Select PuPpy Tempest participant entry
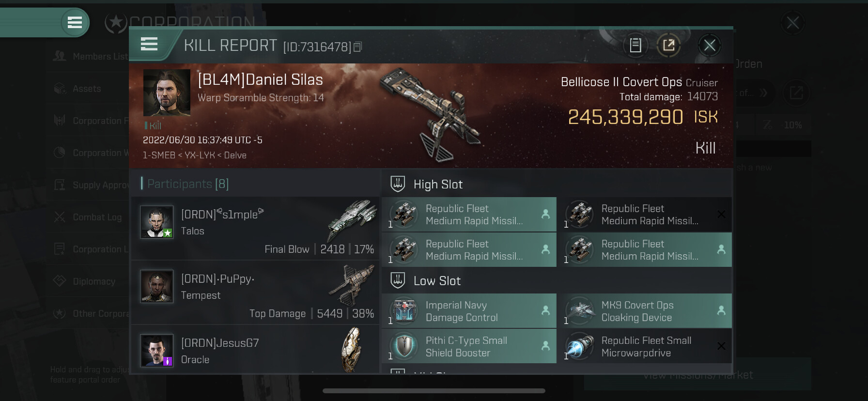Screen dimensions: 868x401 [x=255, y=293]
